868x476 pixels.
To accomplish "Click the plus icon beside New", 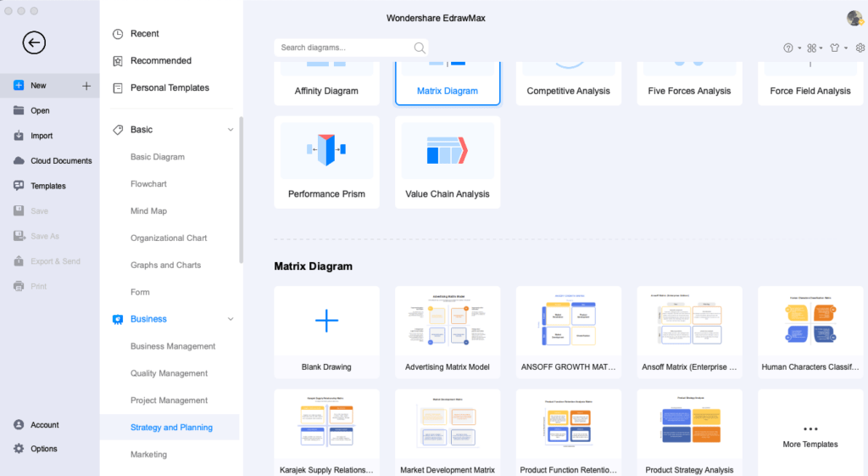I will 86,86.
